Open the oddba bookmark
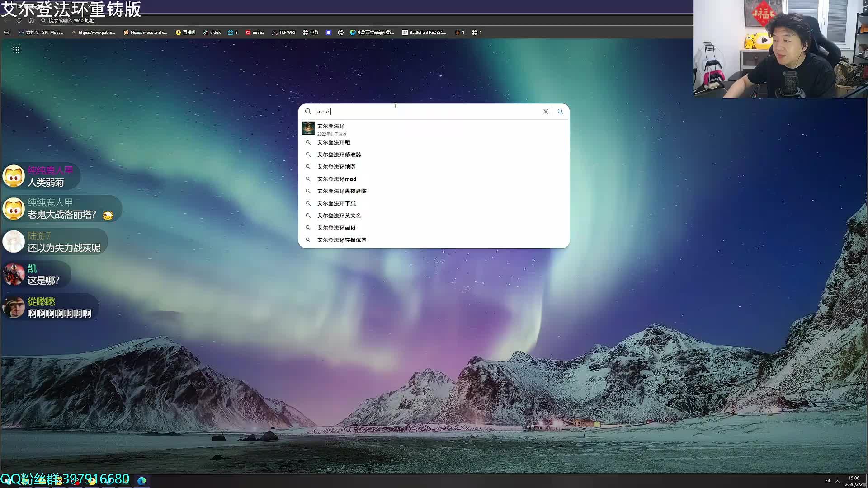The width and height of the screenshot is (868, 488). coord(255,33)
